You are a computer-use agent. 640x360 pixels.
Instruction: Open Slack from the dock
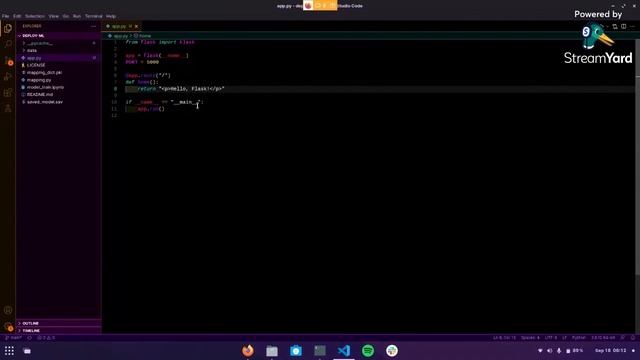pyautogui.click(x=392, y=351)
